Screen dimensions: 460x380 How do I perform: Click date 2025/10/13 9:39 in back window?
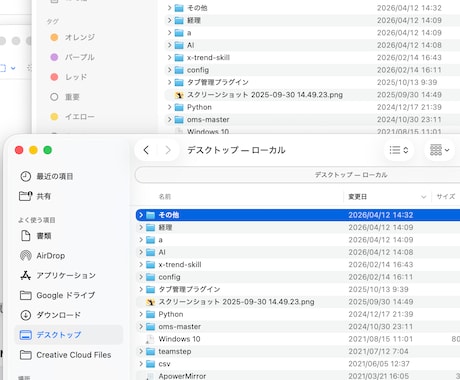(407, 82)
